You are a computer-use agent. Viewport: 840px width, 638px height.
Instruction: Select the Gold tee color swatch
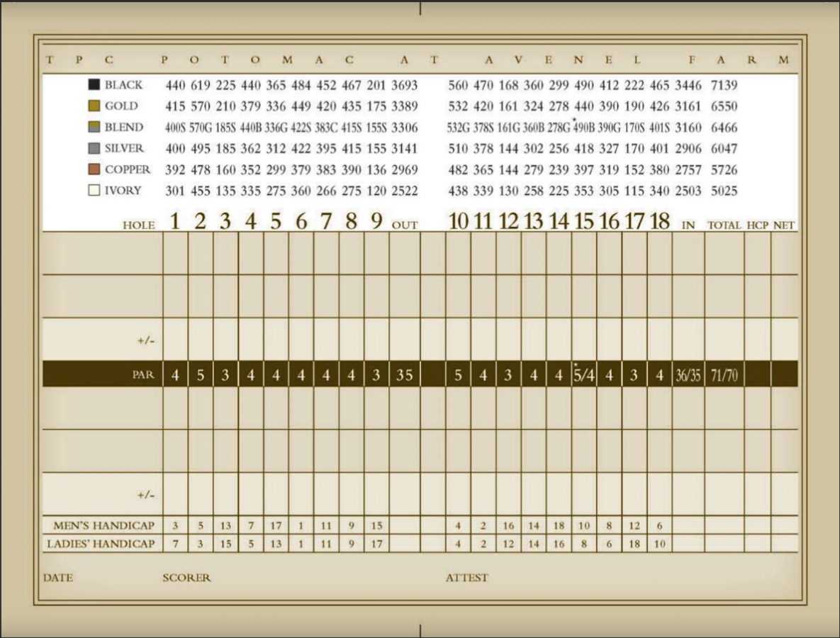coord(94,106)
